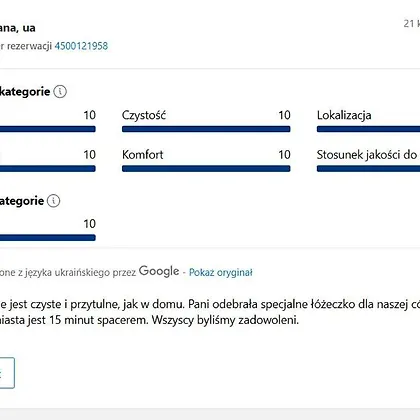Click the partially visible outlined button below review
Viewport: 420px width, 420px height.
coord(7,373)
